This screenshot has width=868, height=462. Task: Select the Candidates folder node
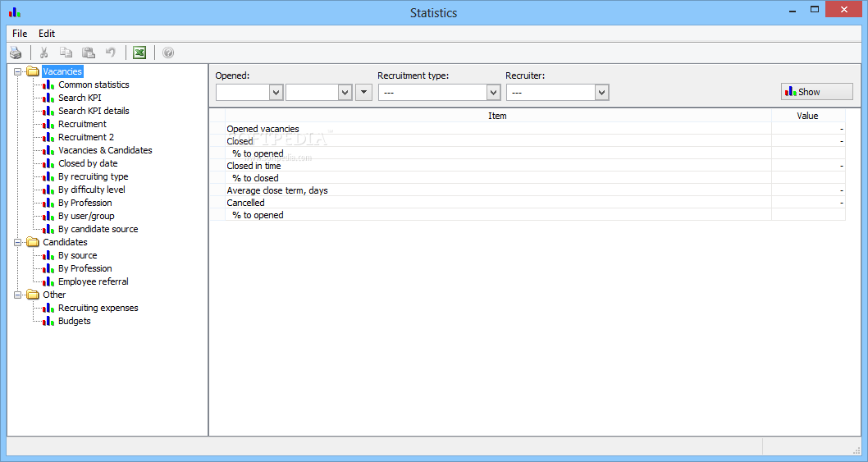(65, 242)
